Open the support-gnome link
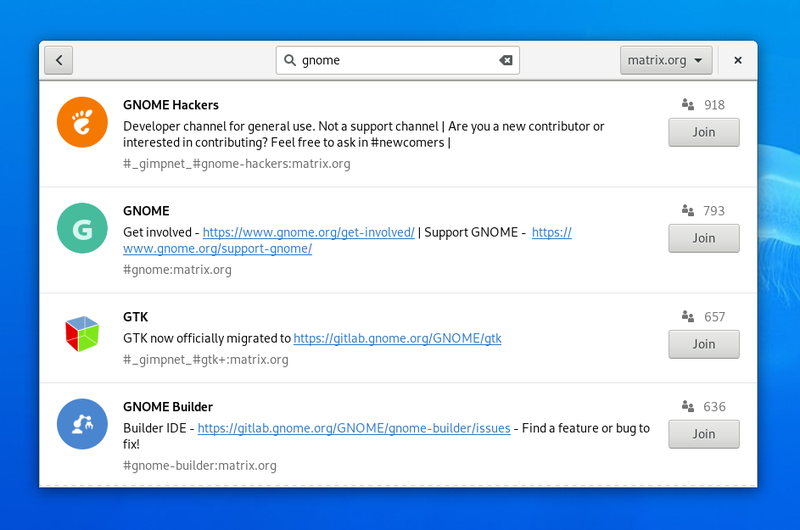This screenshot has width=800, height=530. pyautogui.click(x=217, y=248)
